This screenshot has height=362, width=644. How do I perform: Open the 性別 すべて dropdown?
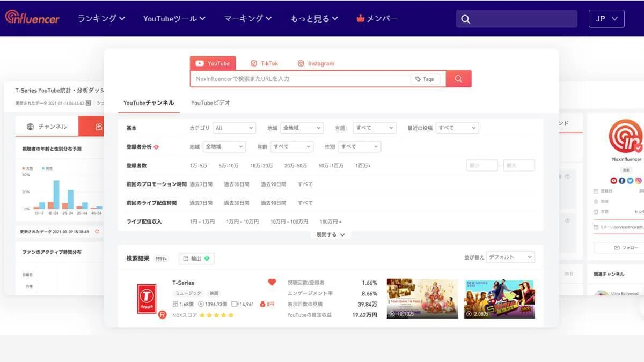(x=360, y=146)
